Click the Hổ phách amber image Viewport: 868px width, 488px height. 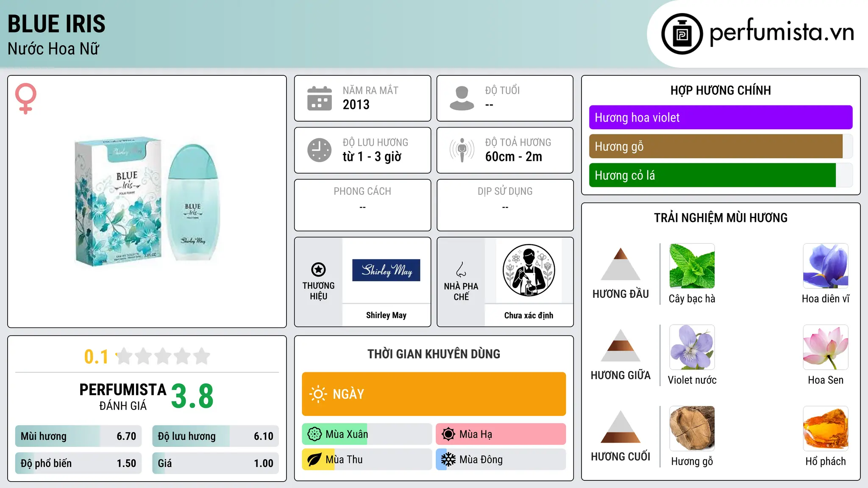[x=826, y=429]
